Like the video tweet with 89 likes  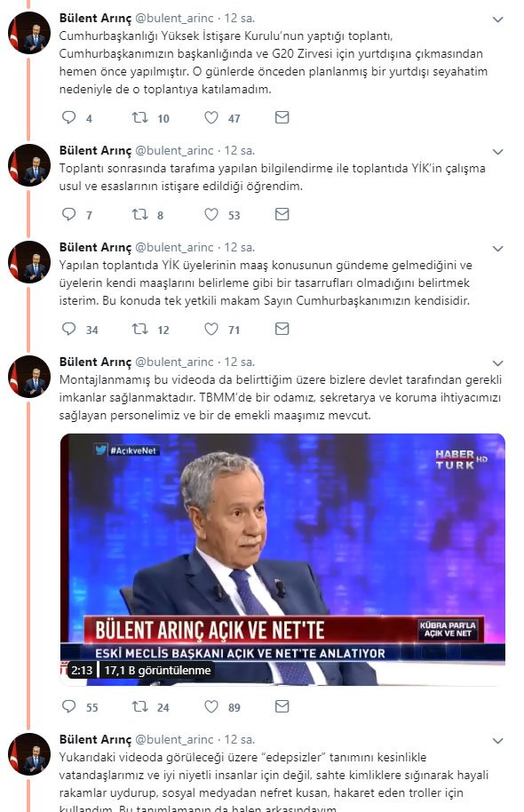[x=211, y=706]
